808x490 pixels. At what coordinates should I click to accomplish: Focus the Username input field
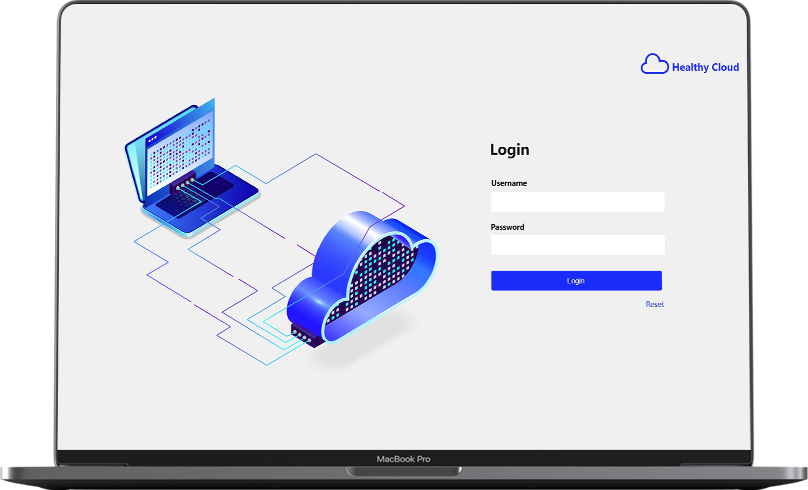[577, 202]
